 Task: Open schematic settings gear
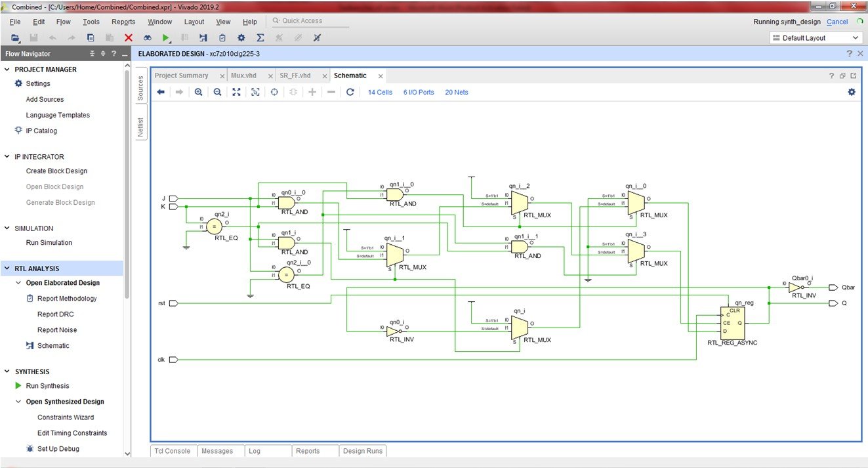852,92
